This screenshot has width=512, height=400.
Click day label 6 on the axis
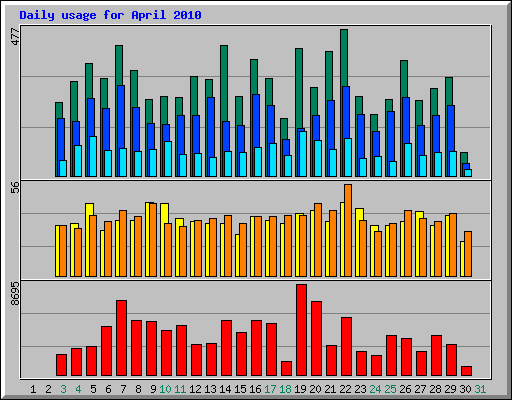pyautogui.click(x=108, y=389)
